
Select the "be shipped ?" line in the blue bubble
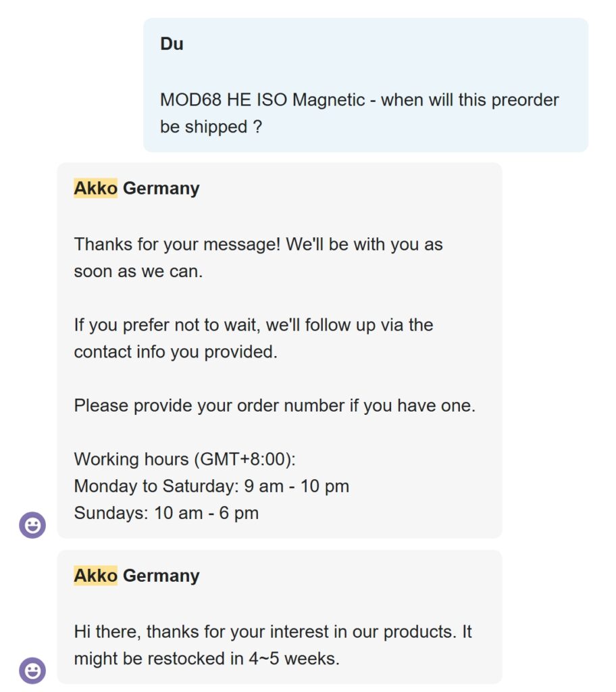(x=211, y=126)
